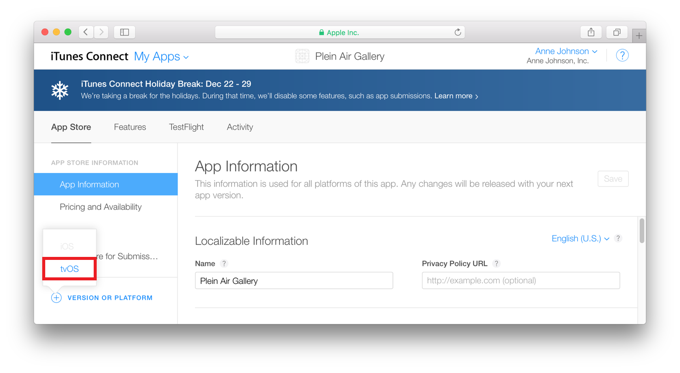This screenshot has height=373, width=680.
Task: Switch to the Features tab
Action: [x=130, y=127]
